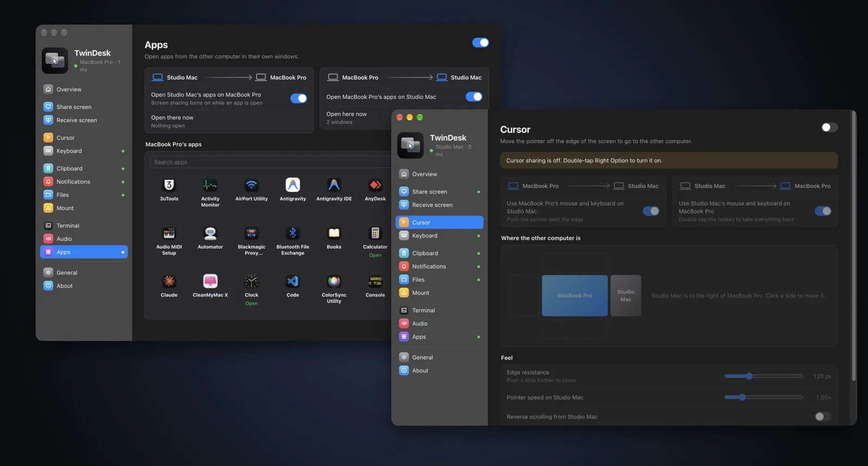Enable Reverse scrolling from Studio Mac
868x466 pixels.
[823, 417]
